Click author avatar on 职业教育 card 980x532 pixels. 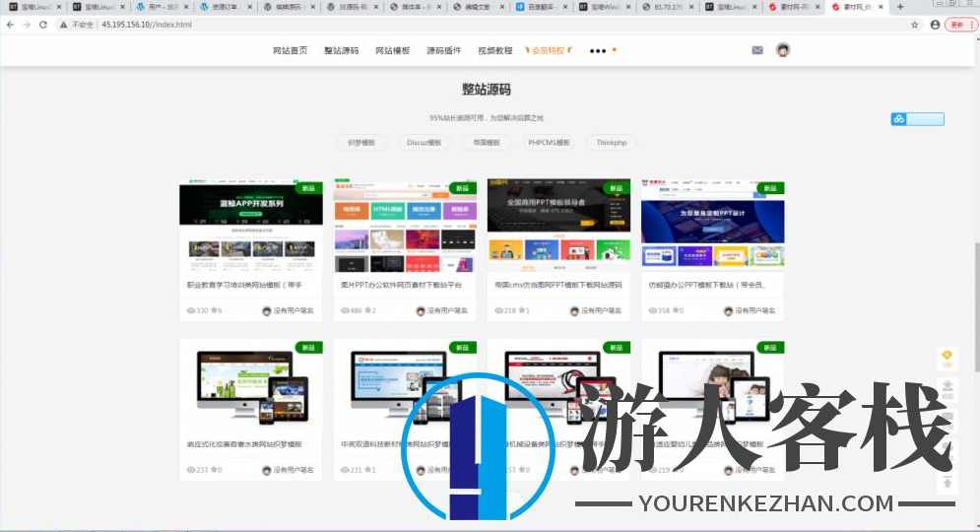[267, 310]
